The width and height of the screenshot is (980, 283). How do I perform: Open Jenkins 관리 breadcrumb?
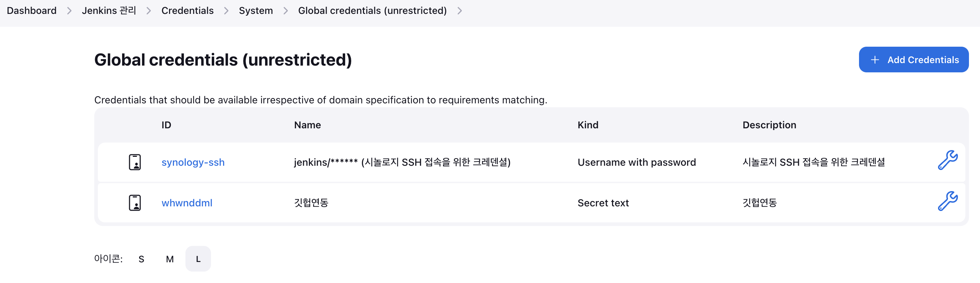click(x=109, y=11)
